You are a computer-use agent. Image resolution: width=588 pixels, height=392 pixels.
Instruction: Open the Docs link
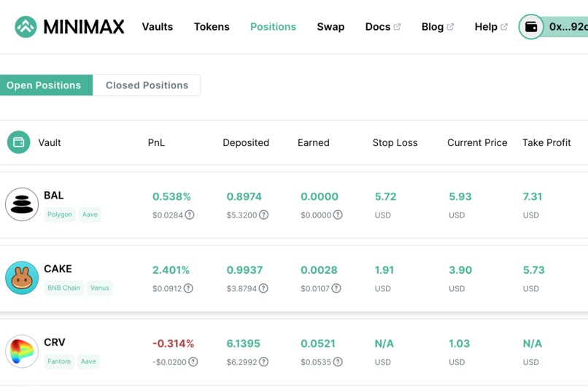(x=378, y=26)
